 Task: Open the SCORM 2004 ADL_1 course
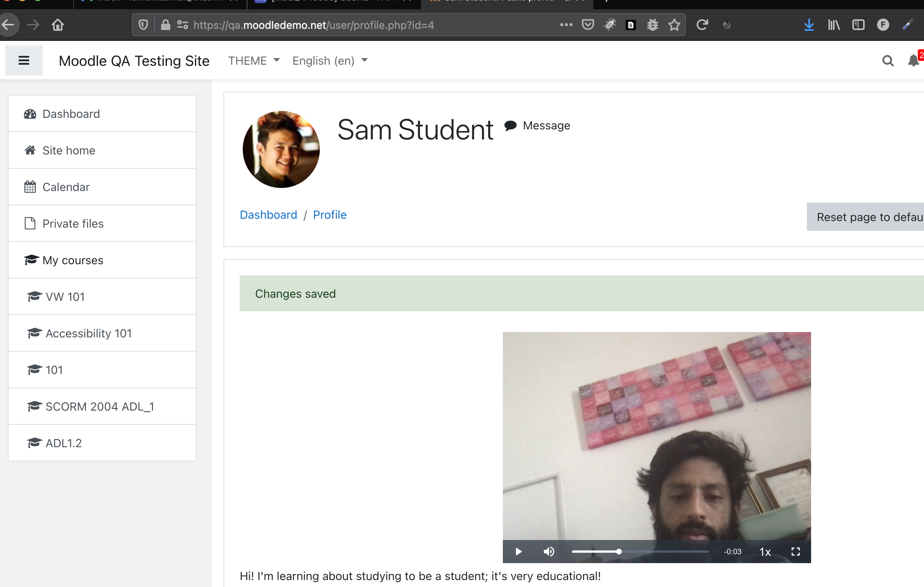102,406
